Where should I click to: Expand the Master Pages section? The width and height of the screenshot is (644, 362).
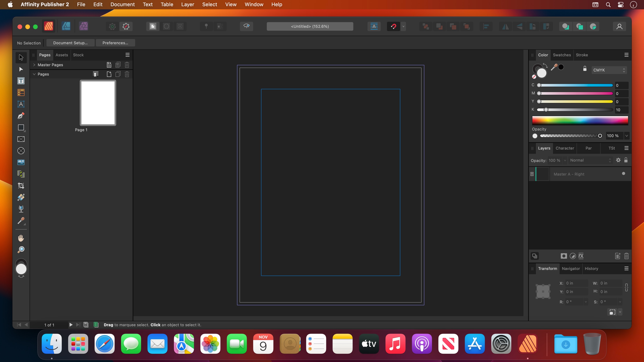[34, 65]
